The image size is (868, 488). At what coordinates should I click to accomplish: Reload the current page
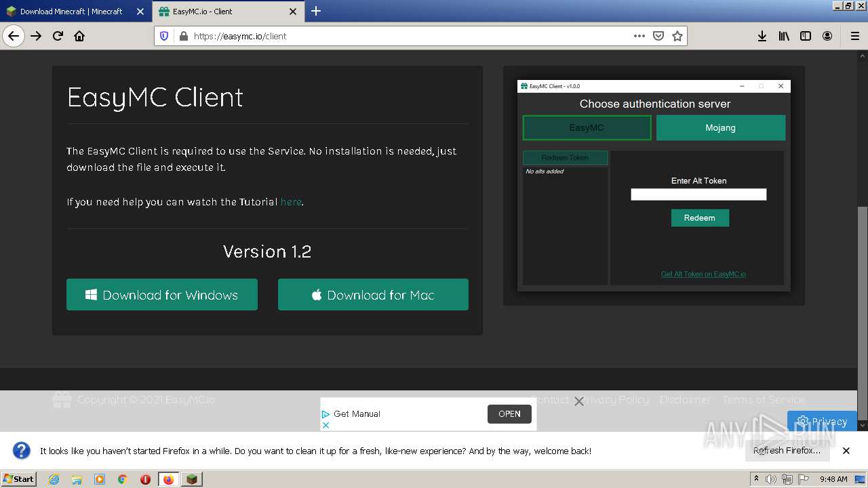point(58,36)
